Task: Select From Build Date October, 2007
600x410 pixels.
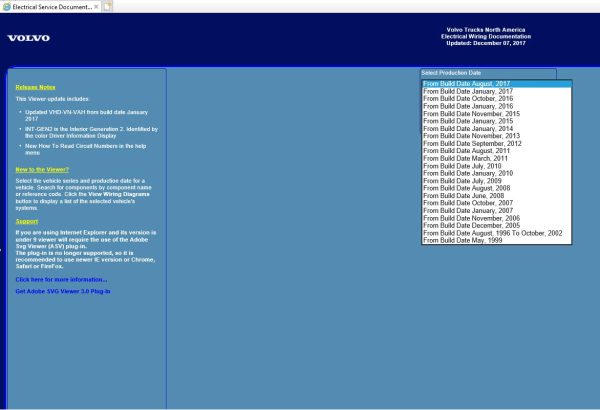Action: coord(497,203)
